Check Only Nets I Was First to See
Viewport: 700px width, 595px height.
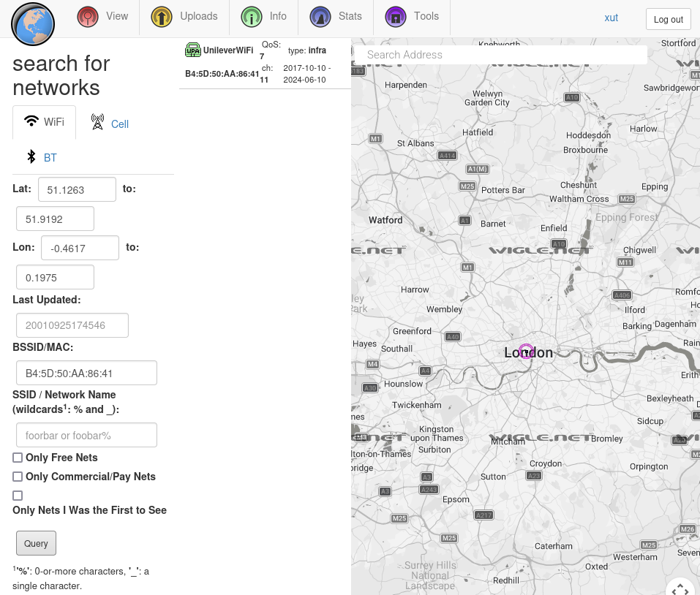(x=18, y=496)
